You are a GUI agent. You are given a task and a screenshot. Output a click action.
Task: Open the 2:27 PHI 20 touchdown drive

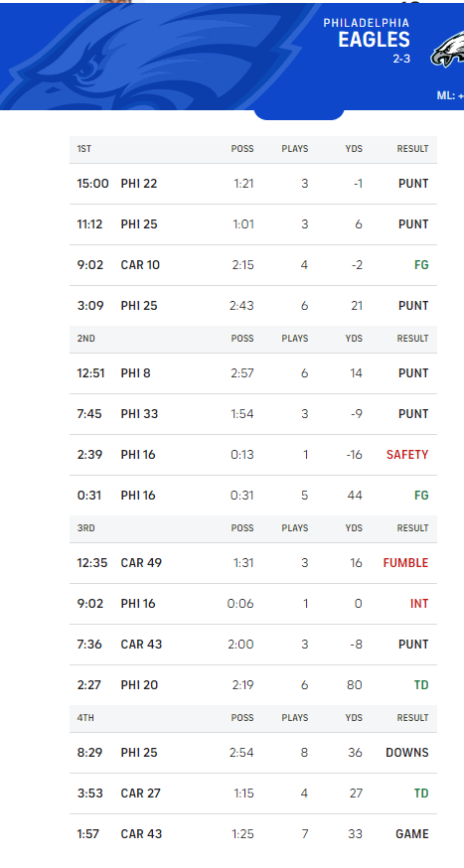(253, 685)
